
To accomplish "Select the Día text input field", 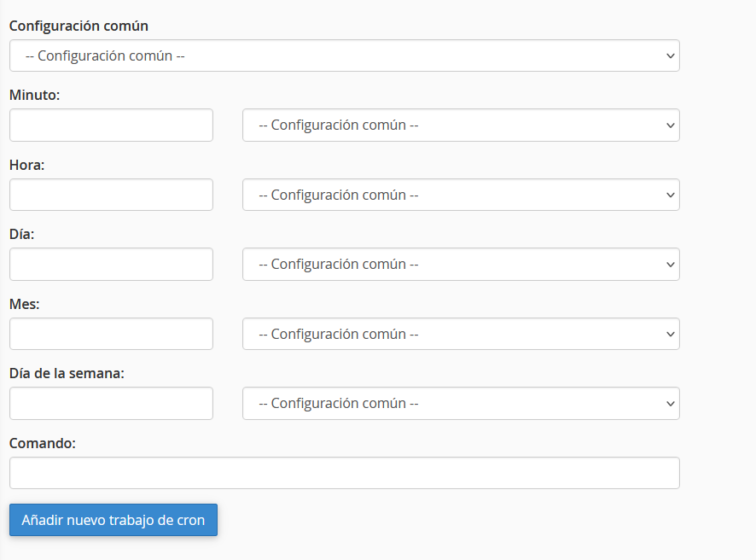I will point(111,264).
